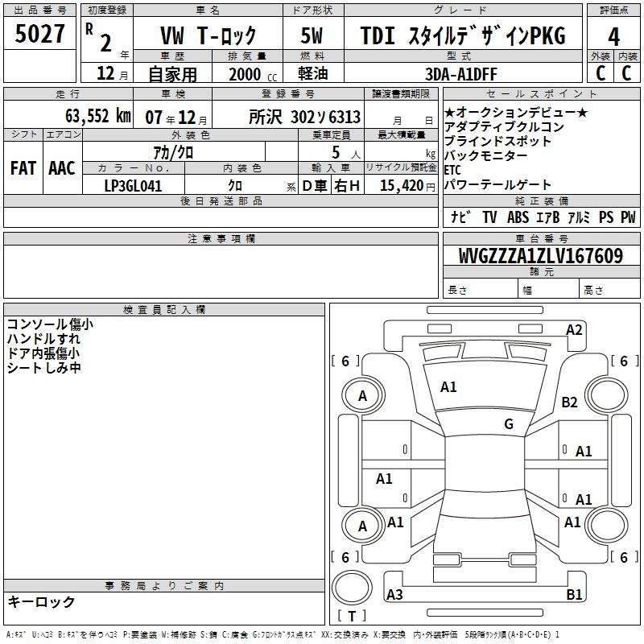The height and width of the screenshot is (644, 644).
Task: Click the recycle deposit 15,420円
Action: click(407, 186)
